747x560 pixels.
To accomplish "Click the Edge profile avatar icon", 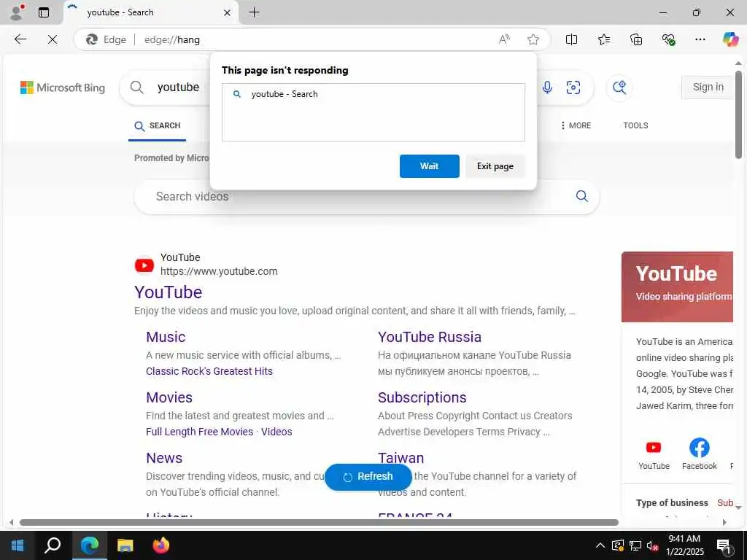I will [x=16, y=12].
